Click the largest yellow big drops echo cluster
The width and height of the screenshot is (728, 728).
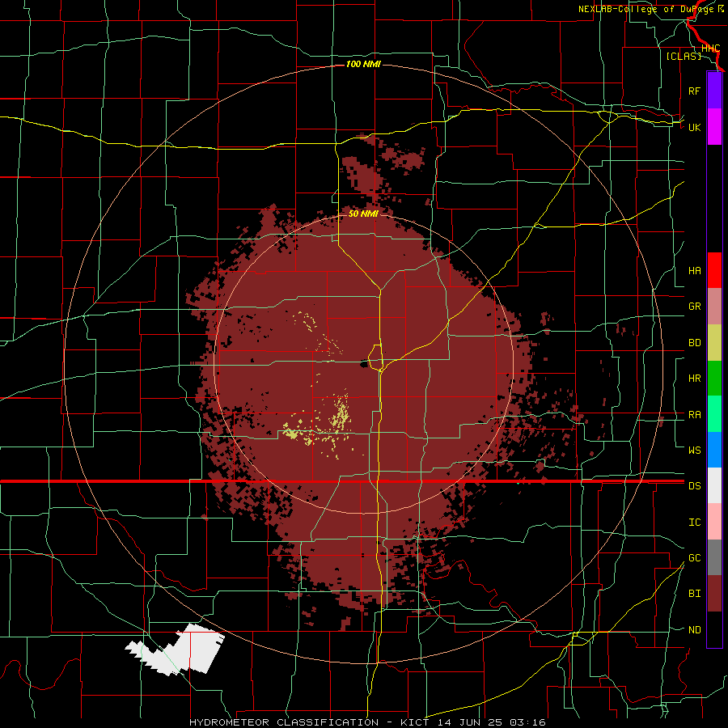click(341, 415)
